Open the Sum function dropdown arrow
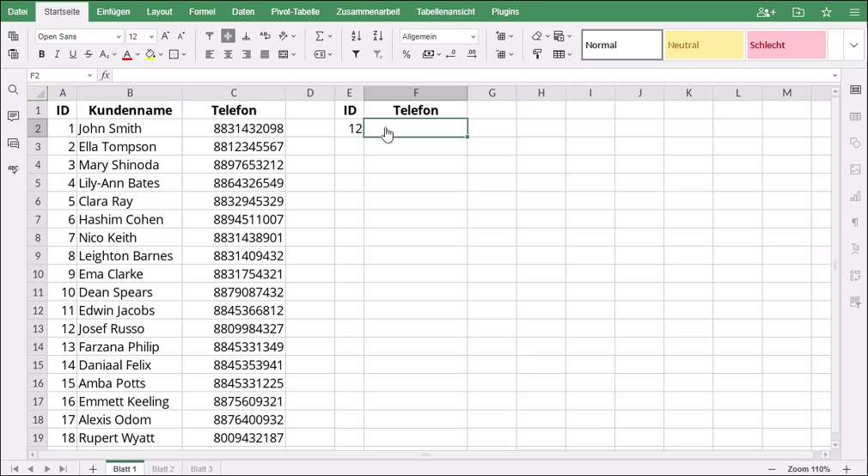 point(330,37)
